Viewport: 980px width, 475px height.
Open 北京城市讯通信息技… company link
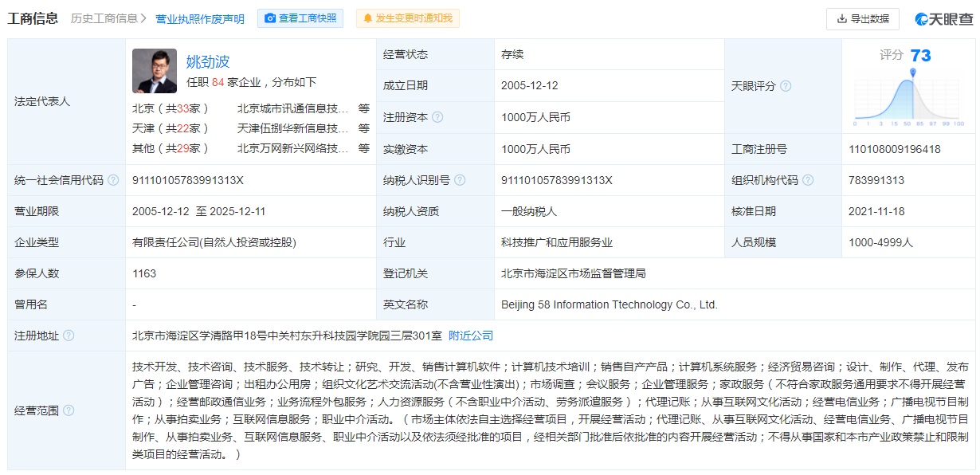292,108
